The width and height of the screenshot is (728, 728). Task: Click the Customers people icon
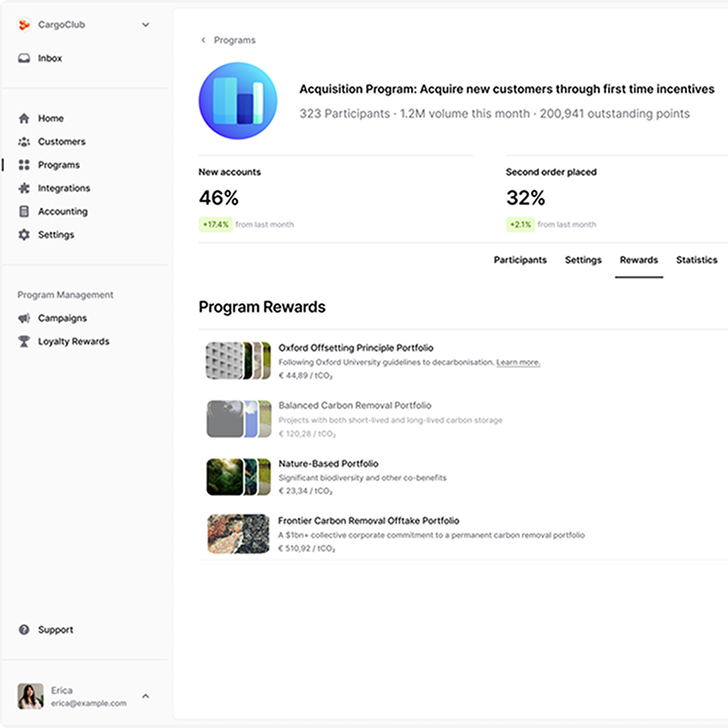(x=24, y=142)
